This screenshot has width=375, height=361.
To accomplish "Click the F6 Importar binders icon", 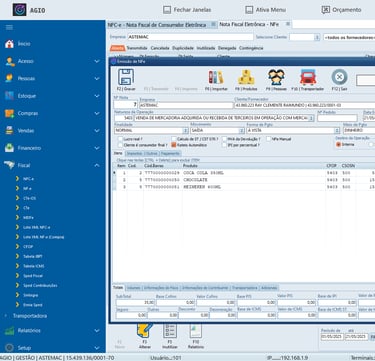I will point(216,77).
